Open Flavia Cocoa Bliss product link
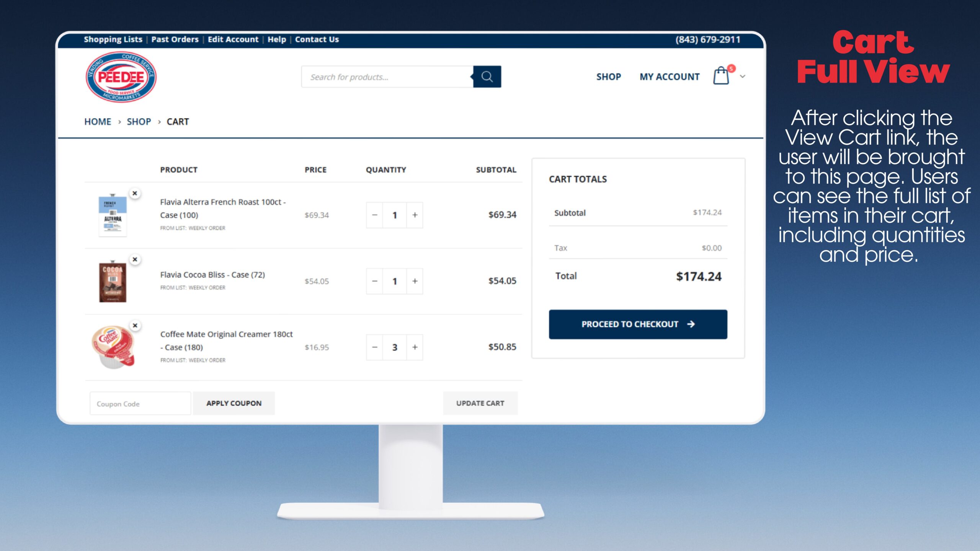This screenshot has height=551, width=980. coord(212,275)
